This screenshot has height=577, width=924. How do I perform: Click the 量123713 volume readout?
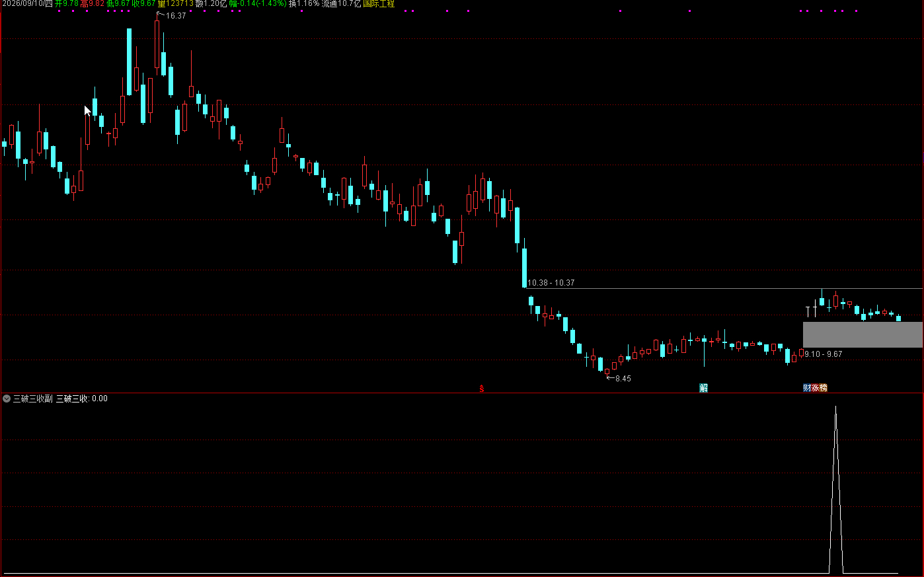click(176, 4)
